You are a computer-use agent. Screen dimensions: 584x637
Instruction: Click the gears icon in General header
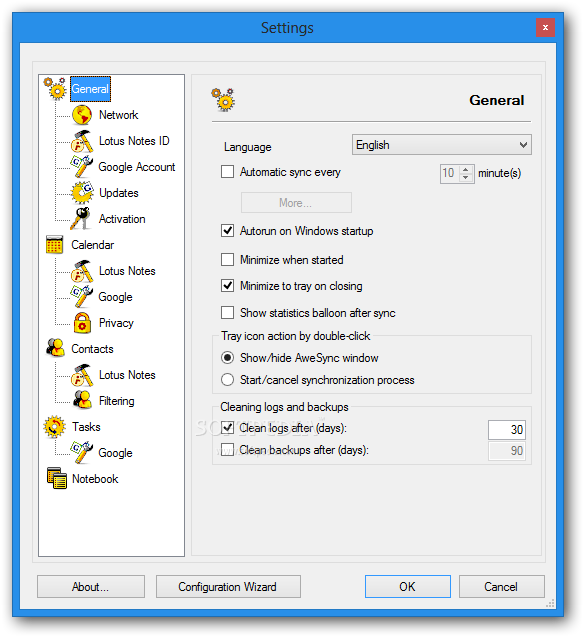223,100
